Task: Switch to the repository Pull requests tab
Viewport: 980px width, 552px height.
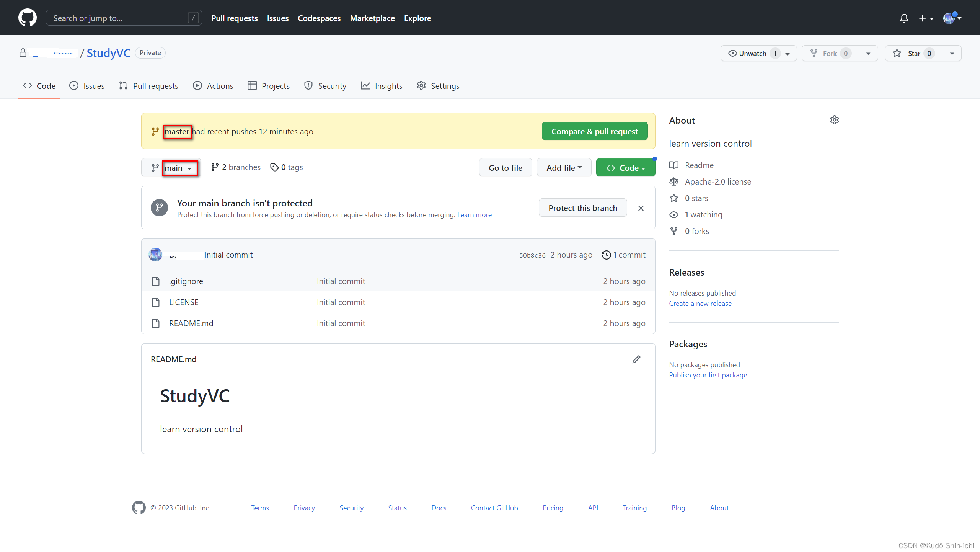Action: click(148, 86)
